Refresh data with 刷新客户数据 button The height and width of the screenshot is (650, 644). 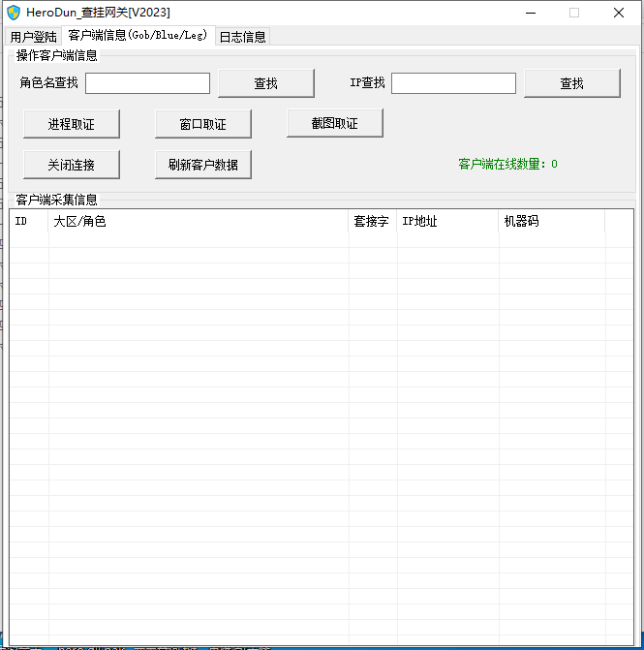pyautogui.click(x=203, y=165)
